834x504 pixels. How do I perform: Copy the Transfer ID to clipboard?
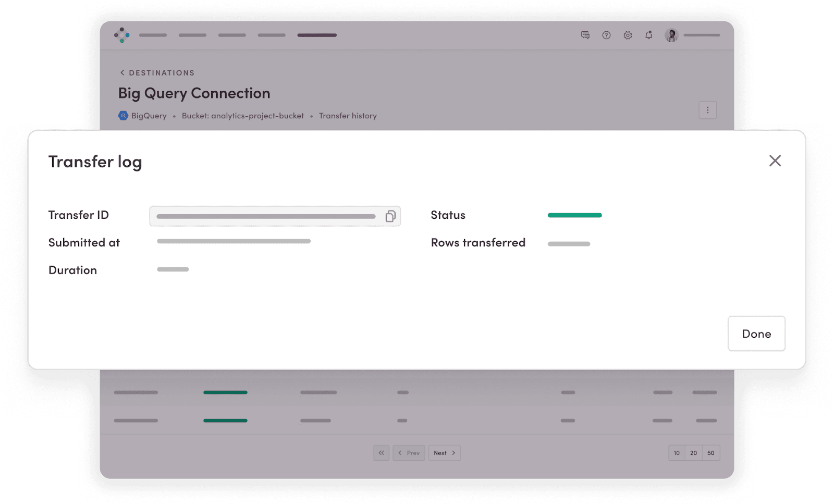tap(390, 216)
